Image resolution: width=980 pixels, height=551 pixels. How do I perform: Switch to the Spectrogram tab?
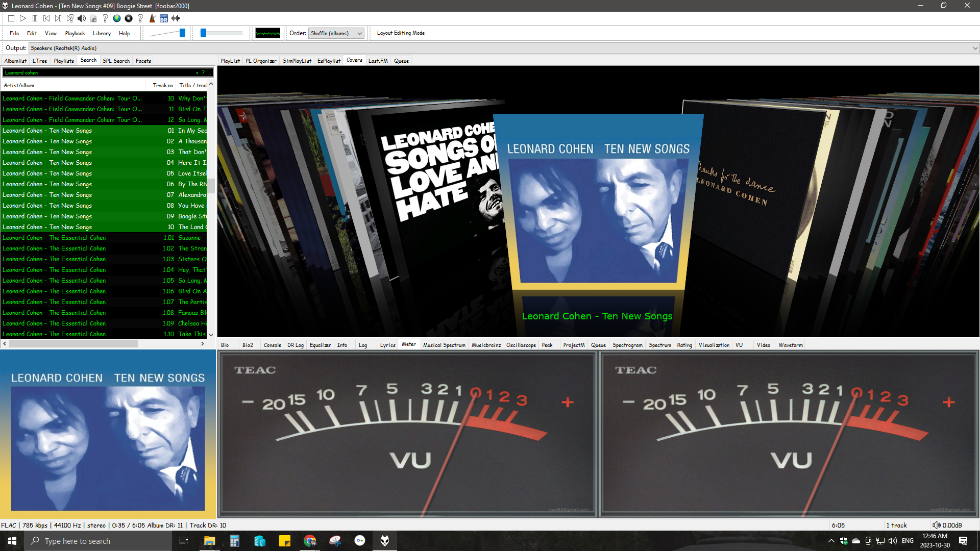[x=627, y=345]
